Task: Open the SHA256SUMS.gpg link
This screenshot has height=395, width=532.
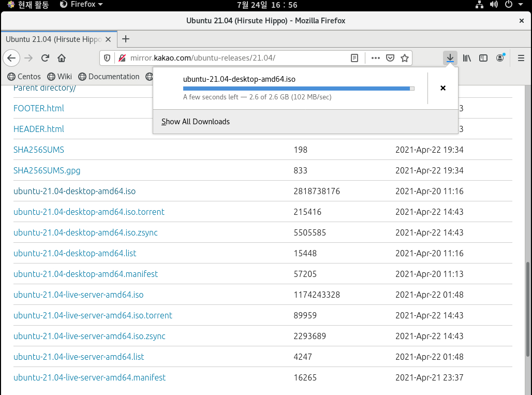Action: [47, 170]
